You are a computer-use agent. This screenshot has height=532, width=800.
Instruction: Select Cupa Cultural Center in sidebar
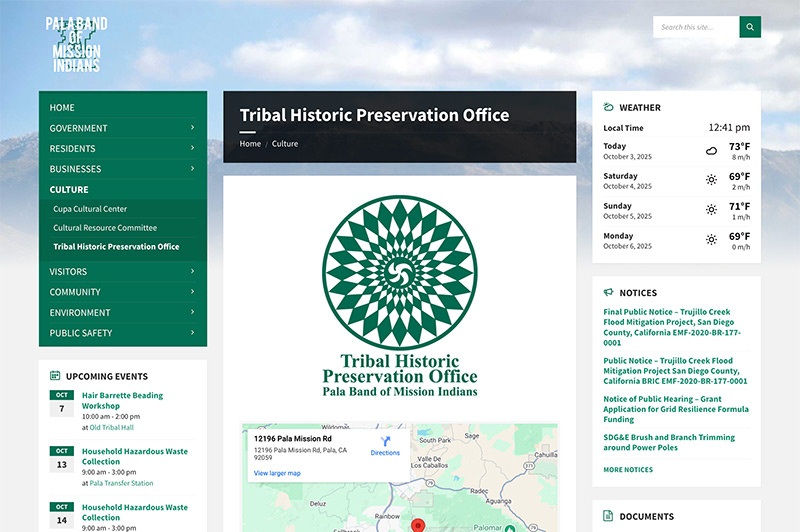click(90, 209)
